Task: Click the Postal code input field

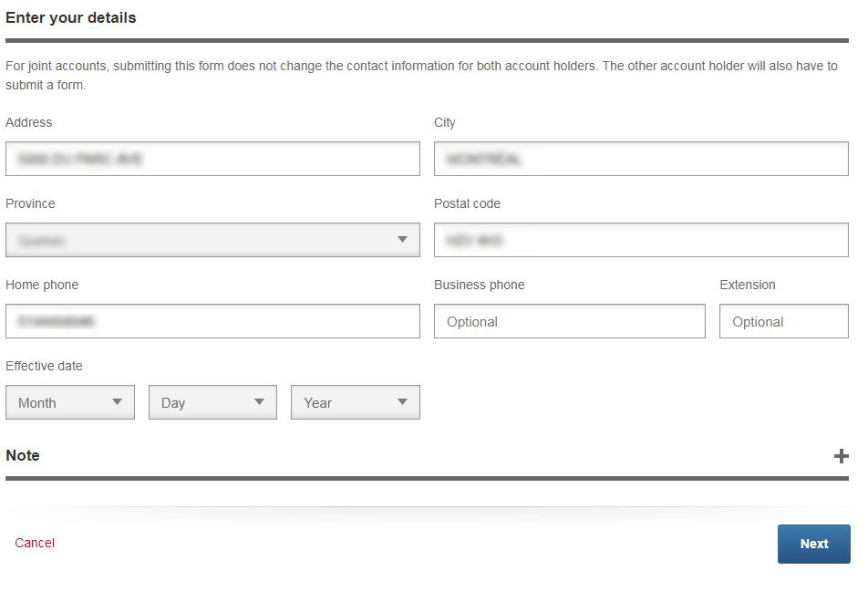Action: [641, 240]
